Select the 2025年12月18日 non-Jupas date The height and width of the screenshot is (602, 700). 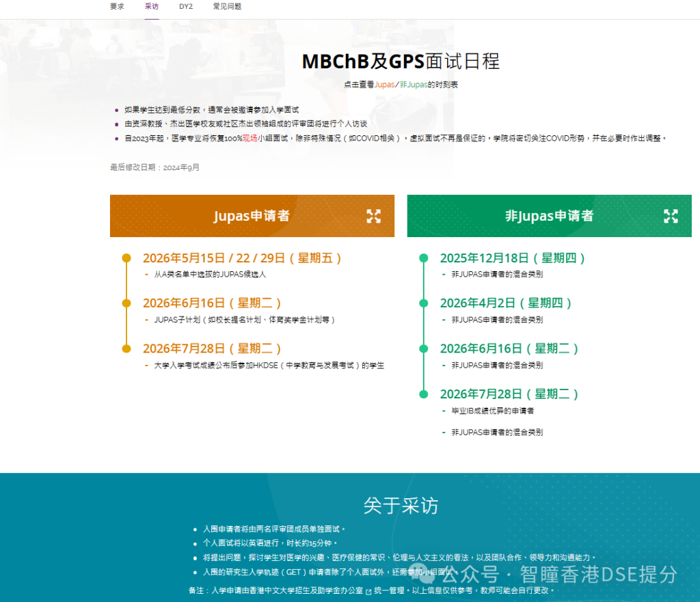point(513,258)
